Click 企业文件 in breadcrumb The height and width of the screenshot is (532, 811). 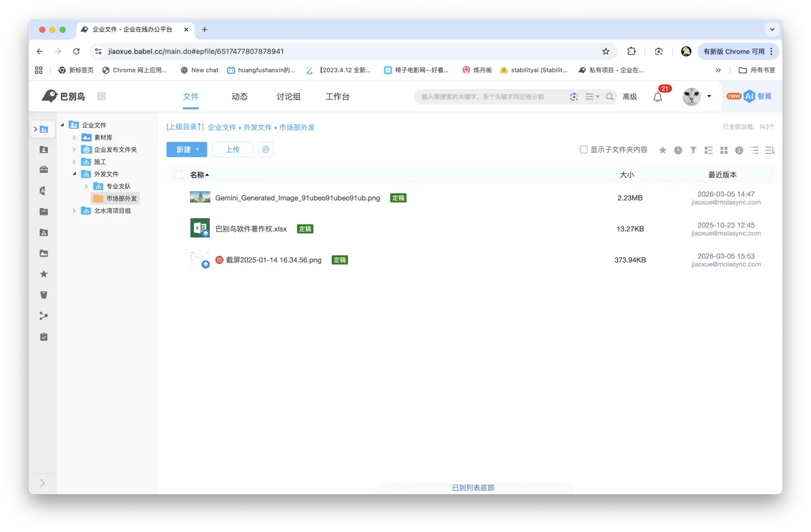pos(222,127)
